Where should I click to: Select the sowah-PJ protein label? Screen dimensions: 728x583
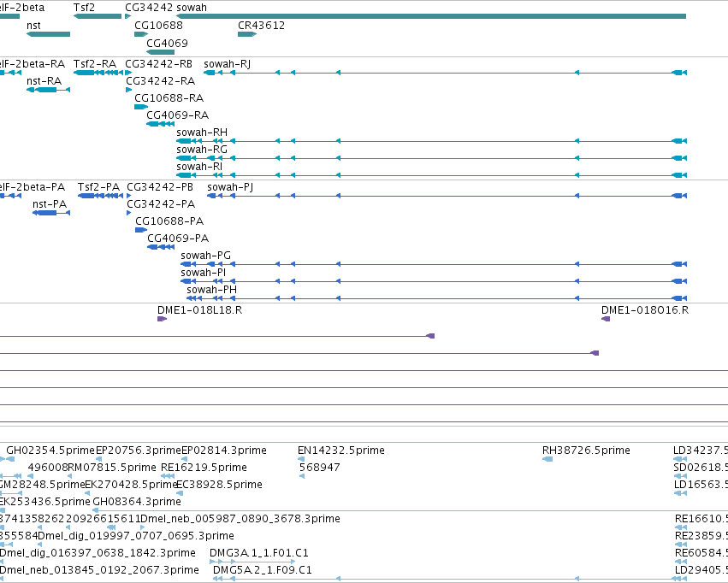230,187
